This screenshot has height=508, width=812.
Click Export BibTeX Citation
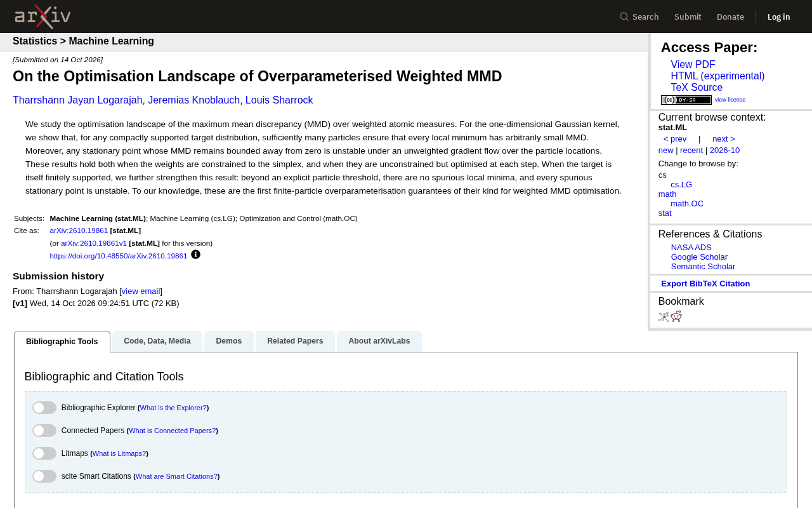pos(705,284)
